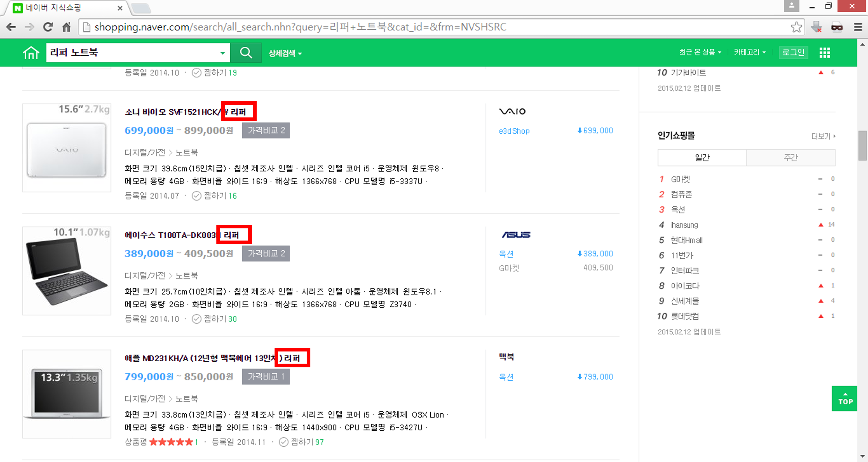Click the ASUS T100TA tablet thumbnail
Image resolution: width=868 pixels, height=462 pixels.
(x=67, y=271)
